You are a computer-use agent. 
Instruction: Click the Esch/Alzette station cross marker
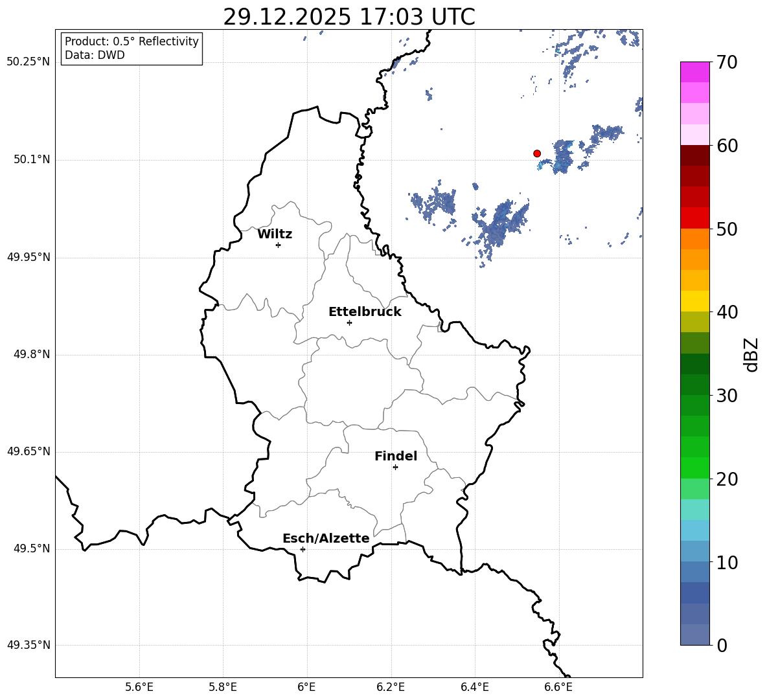[x=303, y=549]
